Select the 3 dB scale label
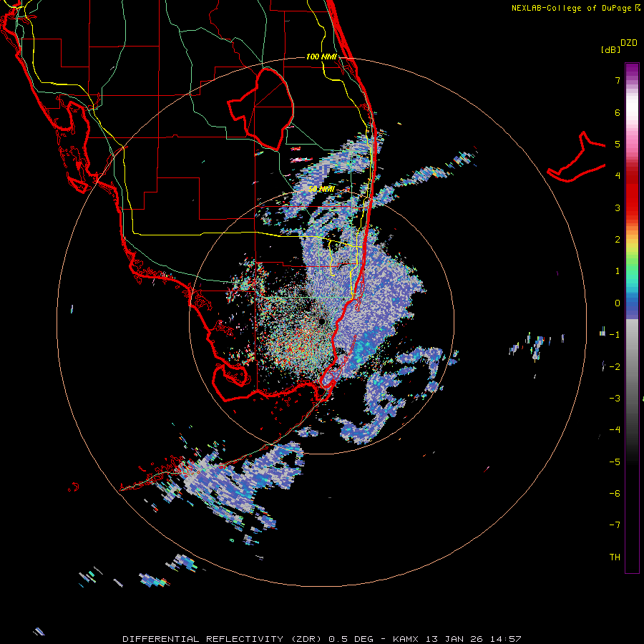This screenshot has height=644, width=644. (x=618, y=208)
